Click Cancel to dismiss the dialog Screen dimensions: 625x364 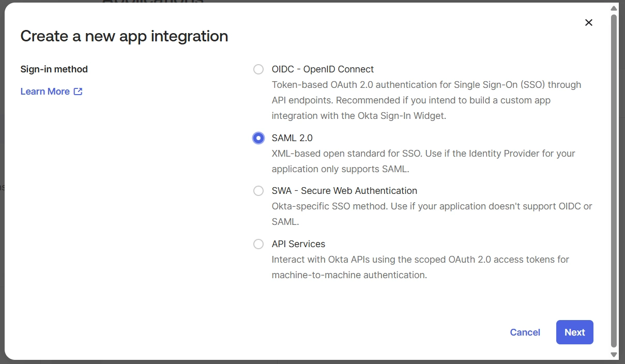point(525,332)
